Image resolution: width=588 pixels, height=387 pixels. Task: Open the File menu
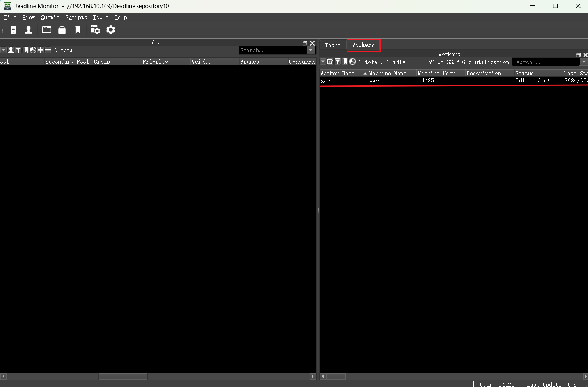point(10,17)
